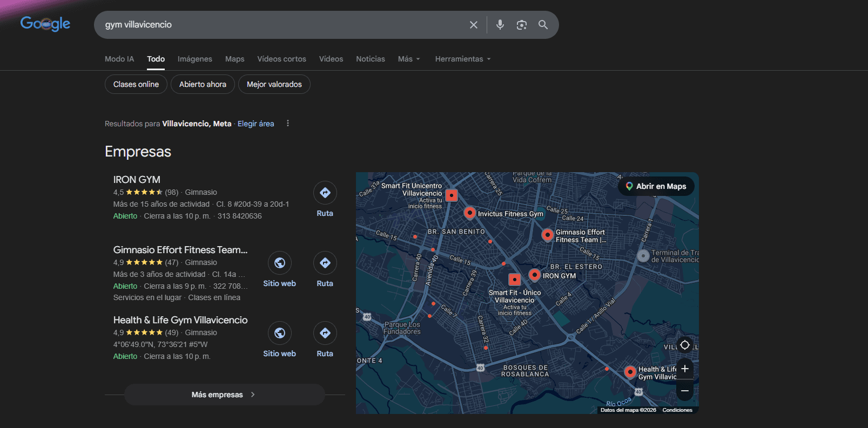Screen dimensions: 868x428
Task: Click the BR. SAN BENITO map label
Action: pyautogui.click(x=456, y=232)
